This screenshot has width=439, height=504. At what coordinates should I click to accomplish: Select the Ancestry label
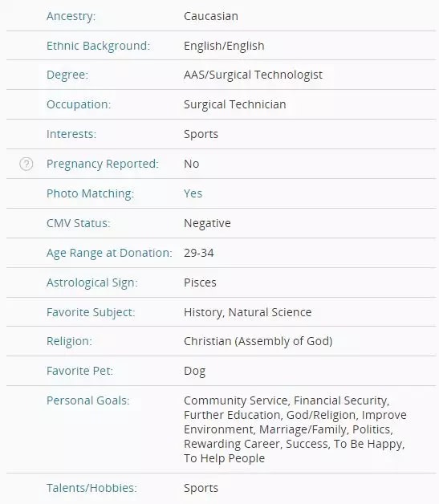(x=71, y=16)
